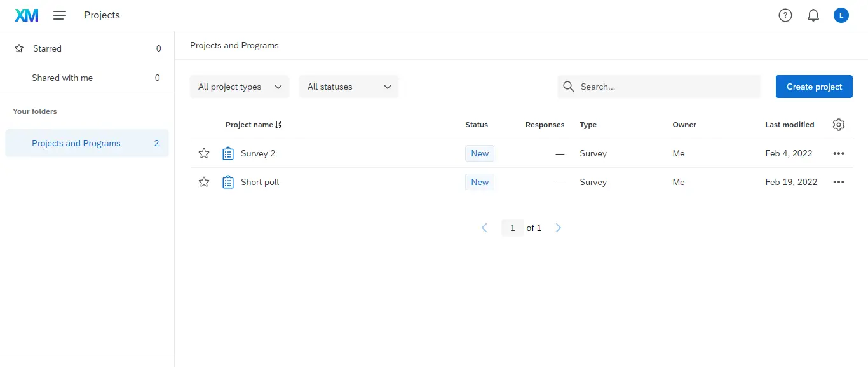Open the notifications bell
This screenshot has width=868, height=367.
pos(813,15)
